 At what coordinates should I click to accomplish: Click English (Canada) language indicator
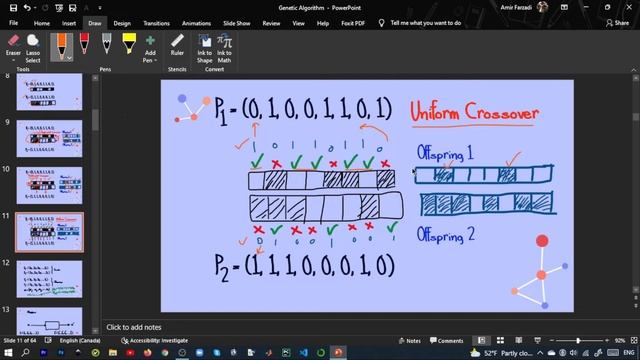point(80,340)
